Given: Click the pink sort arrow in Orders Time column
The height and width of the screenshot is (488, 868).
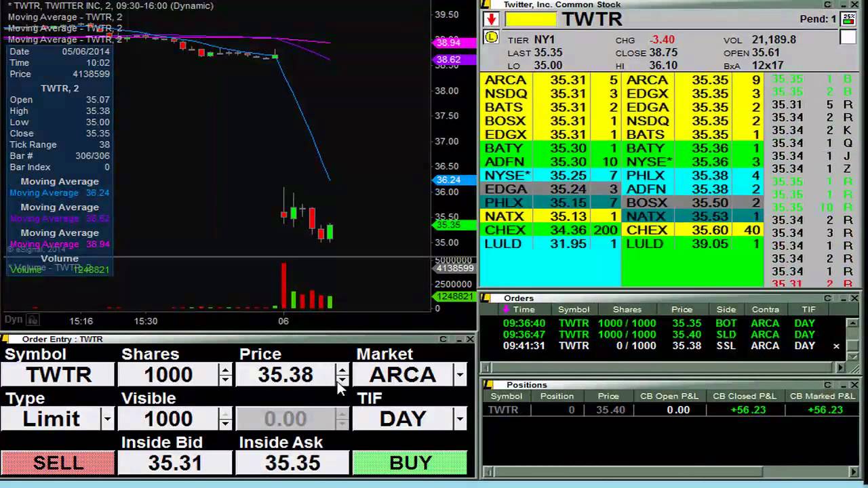Looking at the screenshot, I should (x=506, y=310).
